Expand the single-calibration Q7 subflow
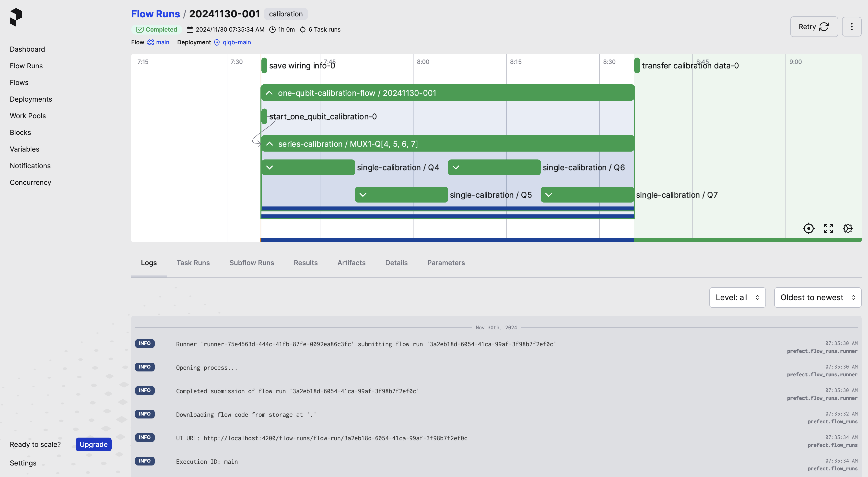 [549, 195]
